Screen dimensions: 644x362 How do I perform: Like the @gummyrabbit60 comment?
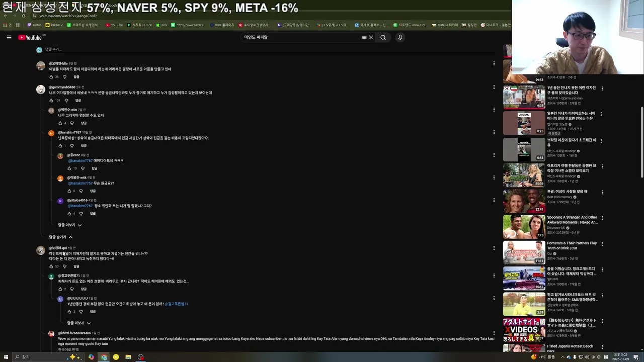(x=51, y=101)
